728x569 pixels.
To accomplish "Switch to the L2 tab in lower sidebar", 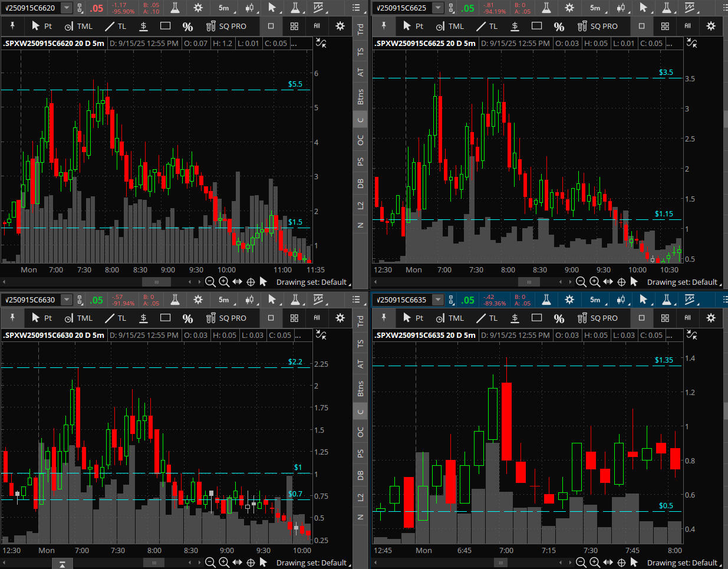I will [x=360, y=497].
